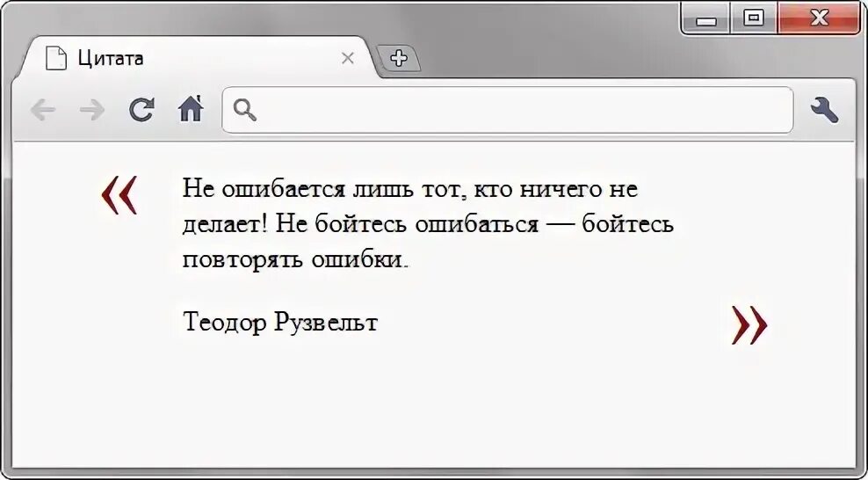The width and height of the screenshot is (868, 480).
Task: Minimize the browser window
Action: (706, 19)
